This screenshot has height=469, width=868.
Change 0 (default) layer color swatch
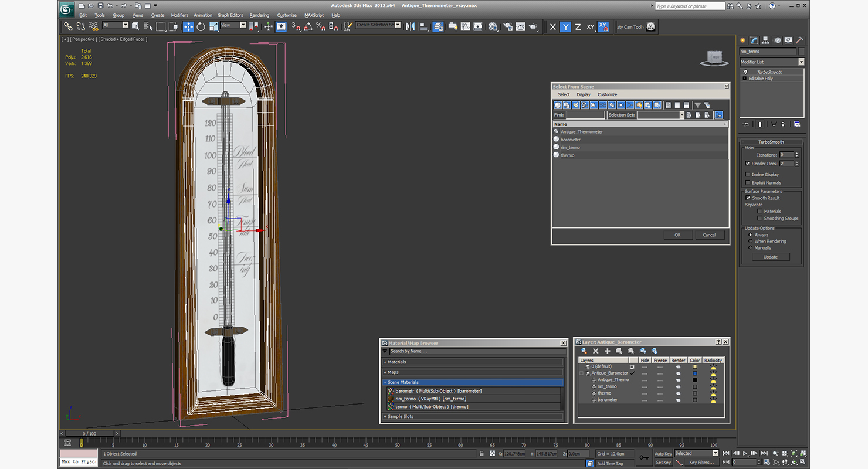click(x=695, y=367)
